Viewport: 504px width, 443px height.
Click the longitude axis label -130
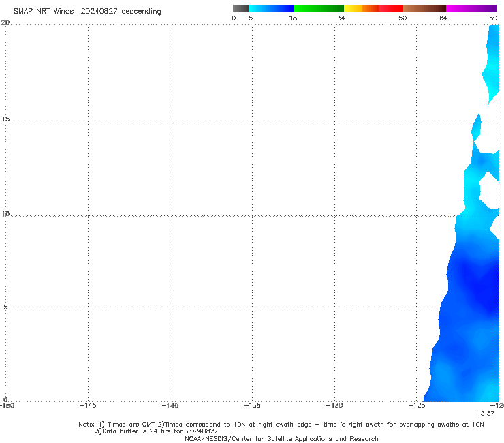click(334, 406)
